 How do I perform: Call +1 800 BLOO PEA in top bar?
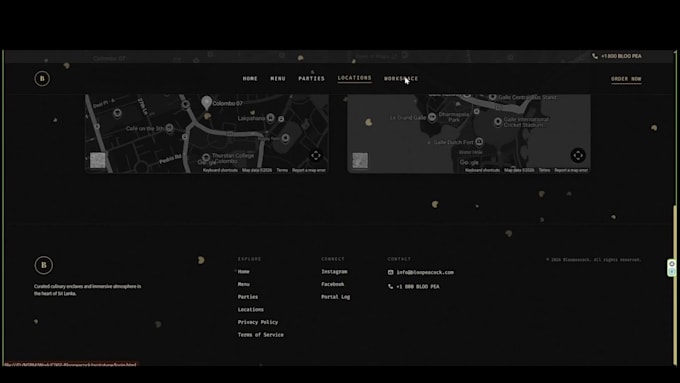tap(621, 56)
